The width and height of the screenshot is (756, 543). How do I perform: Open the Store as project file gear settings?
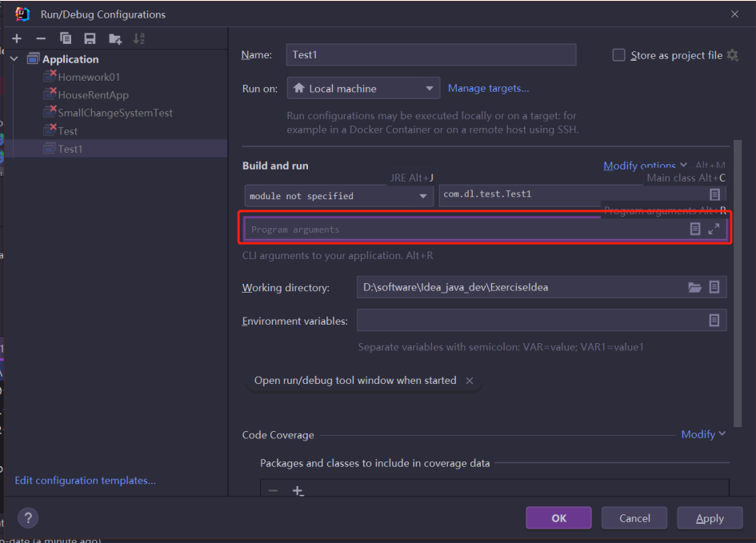coord(733,55)
